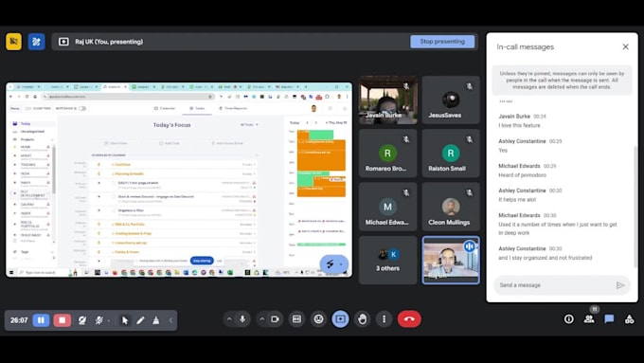Click the in-call messages scrollbar
The image size is (644, 363).
tap(635, 206)
